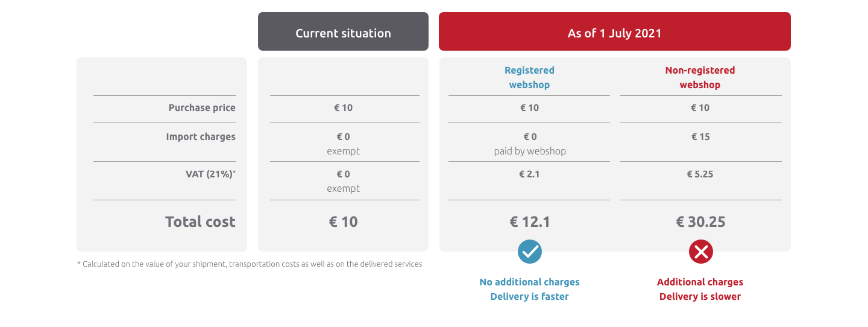Click the Import charges row label

point(201,137)
